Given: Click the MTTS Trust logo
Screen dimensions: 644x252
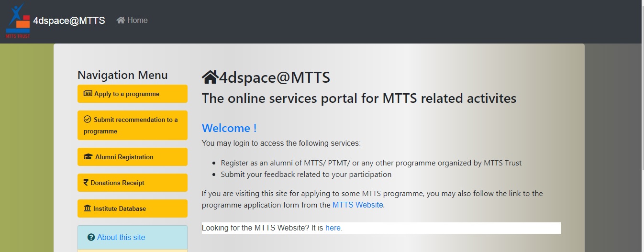Looking at the screenshot, I should tap(17, 21).
